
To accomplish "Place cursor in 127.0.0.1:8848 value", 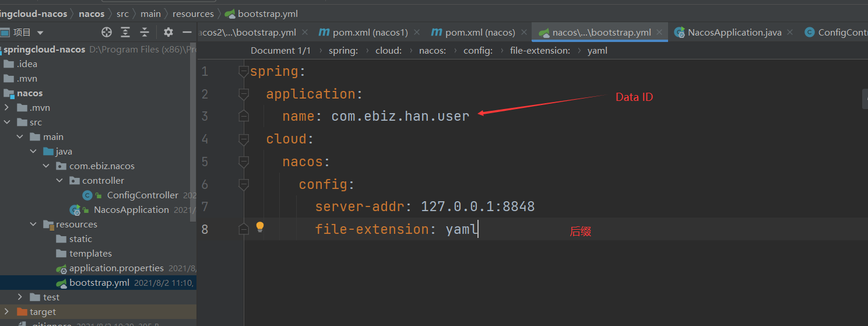I will pos(477,206).
